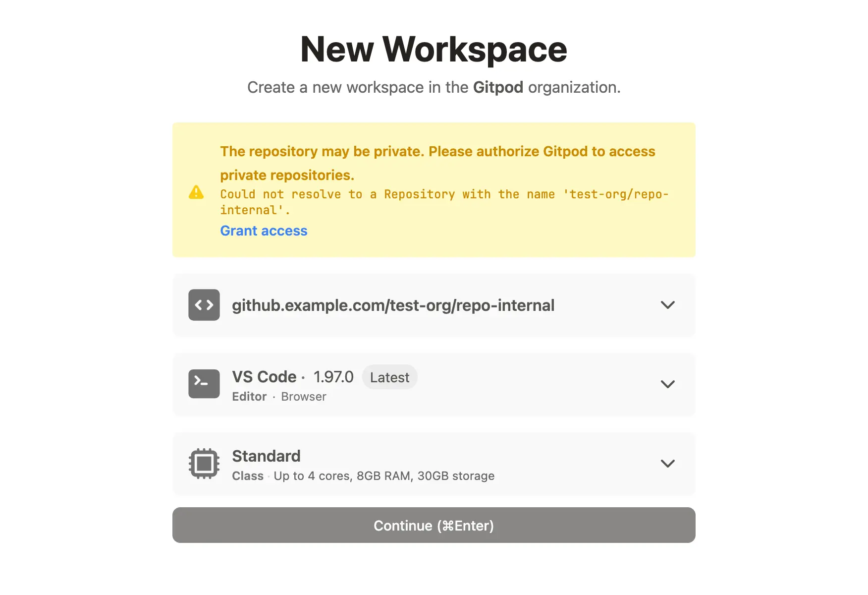This screenshot has width=868, height=595.
Task: Click the bold Gitpod organization name
Action: click(x=498, y=87)
